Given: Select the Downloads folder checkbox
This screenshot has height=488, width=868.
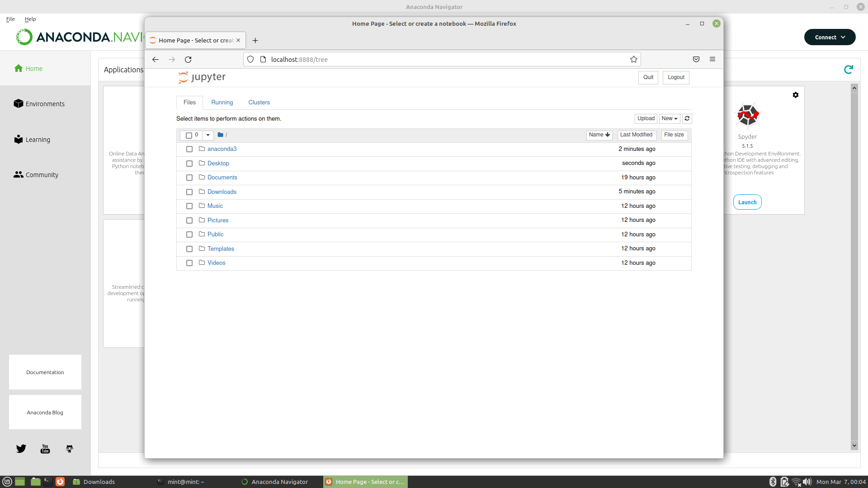Looking at the screenshot, I should (189, 192).
